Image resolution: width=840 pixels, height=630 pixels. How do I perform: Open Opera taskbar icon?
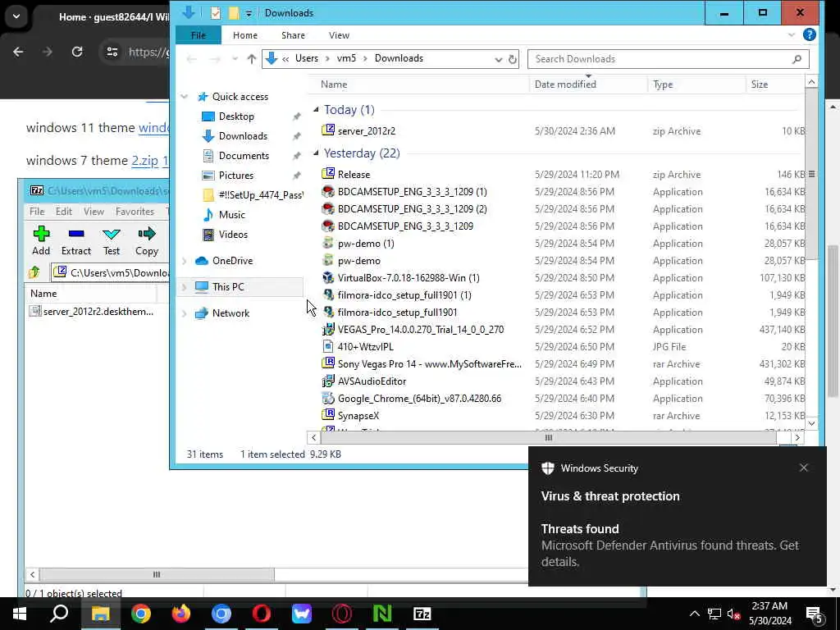click(x=262, y=614)
